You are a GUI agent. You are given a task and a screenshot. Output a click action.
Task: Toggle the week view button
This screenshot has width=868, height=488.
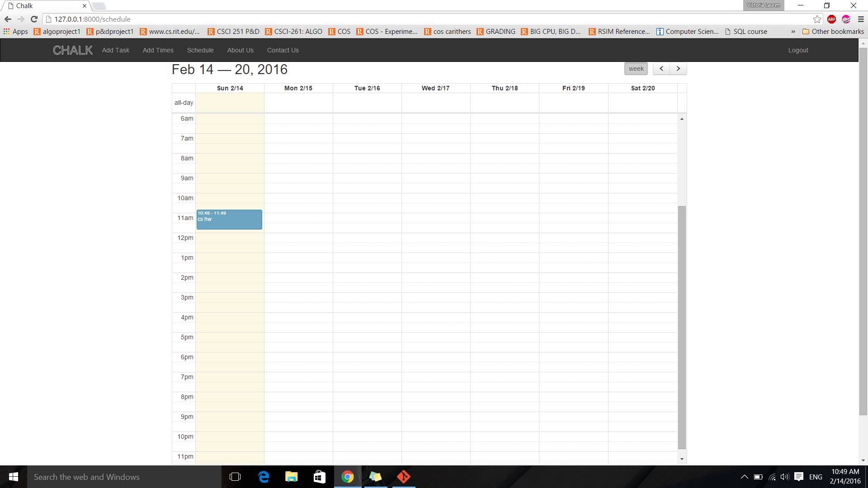(x=636, y=69)
